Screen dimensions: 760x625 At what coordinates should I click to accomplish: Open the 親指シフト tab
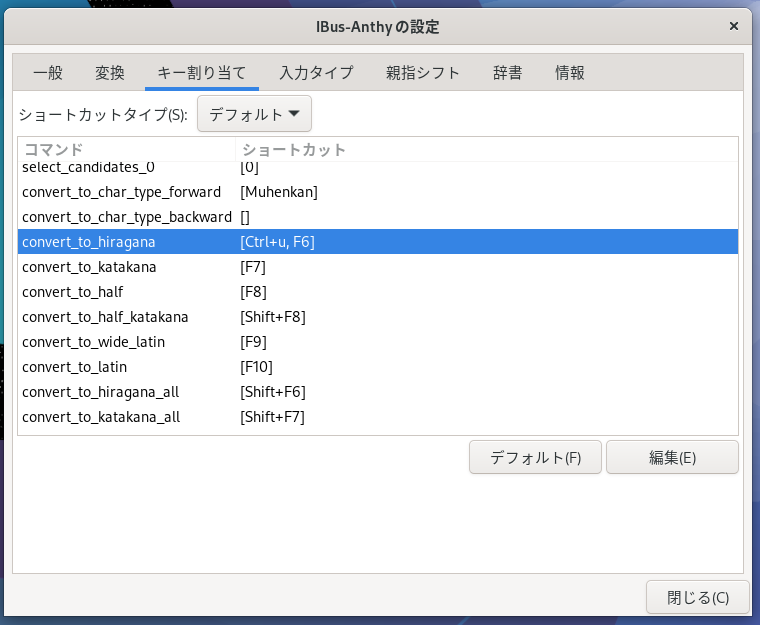click(423, 73)
